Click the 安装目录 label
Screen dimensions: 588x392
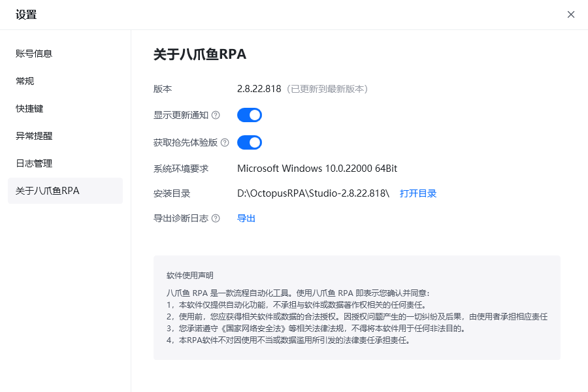(x=172, y=193)
